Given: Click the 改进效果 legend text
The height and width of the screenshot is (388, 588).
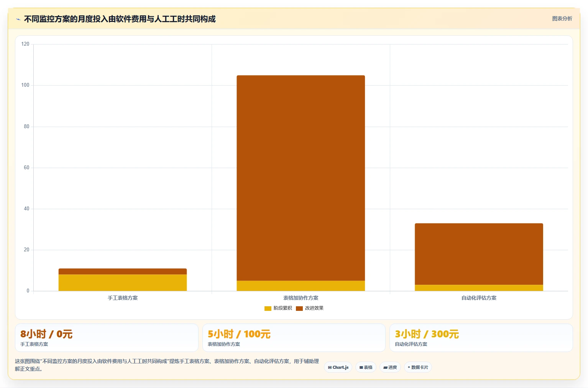Looking at the screenshot, I should (x=314, y=308).
